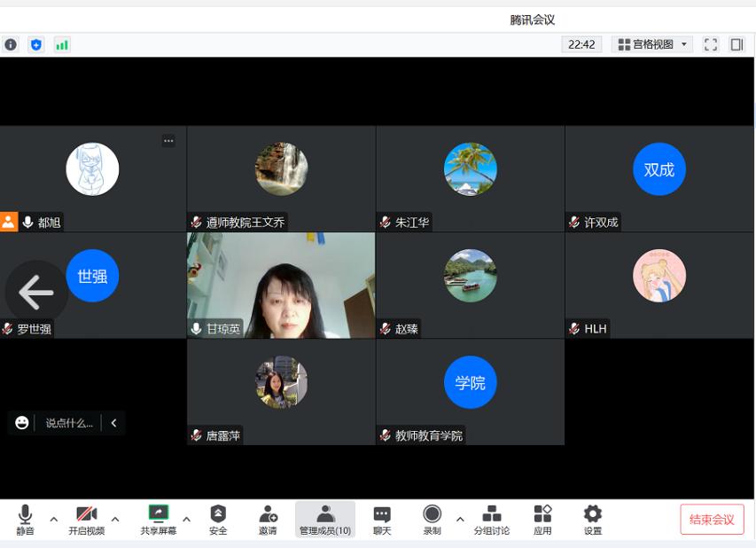Expand audio options arrow next to 静音
The image size is (756, 548).
point(54,520)
